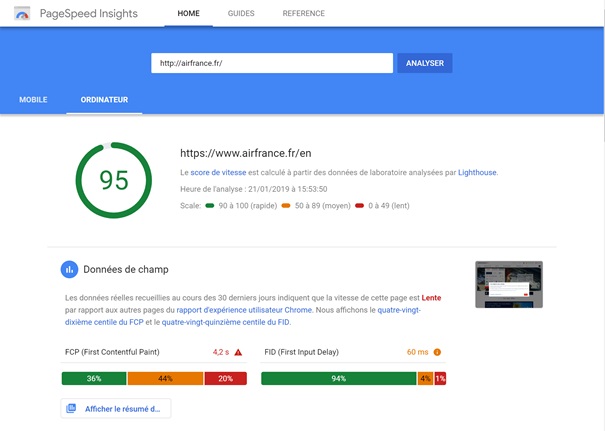Expand Afficher le résumé button
Image resolution: width=605 pixels, height=431 pixels.
tap(116, 408)
